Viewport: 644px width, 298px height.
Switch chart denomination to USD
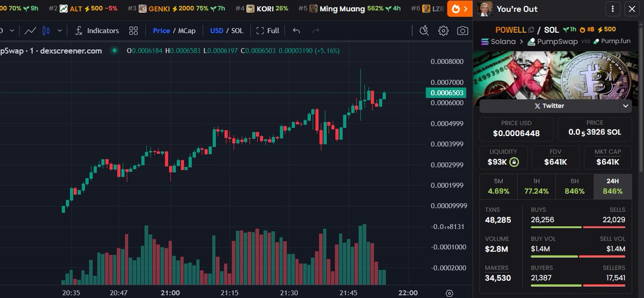coord(216,31)
